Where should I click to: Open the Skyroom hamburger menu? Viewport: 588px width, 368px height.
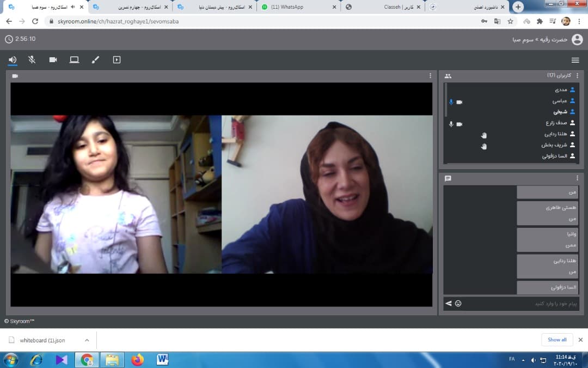[575, 60]
